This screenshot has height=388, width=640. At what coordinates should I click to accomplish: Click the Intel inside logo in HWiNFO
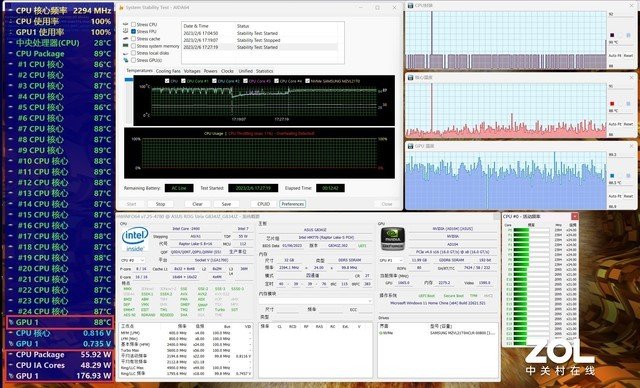[x=135, y=239]
